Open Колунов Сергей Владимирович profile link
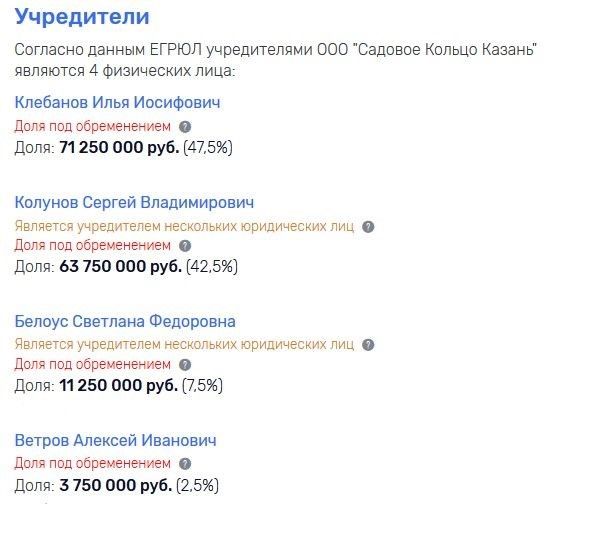Viewport: 594px width, 535px height. pyautogui.click(x=134, y=202)
